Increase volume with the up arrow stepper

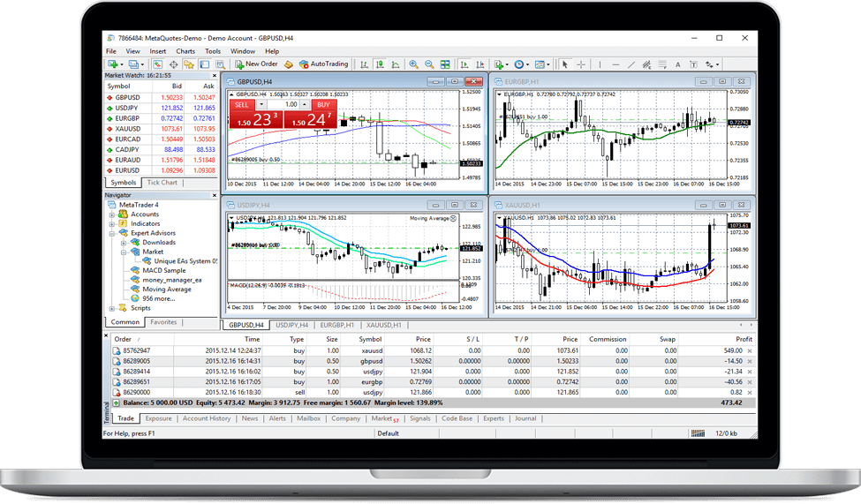coord(305,104)
